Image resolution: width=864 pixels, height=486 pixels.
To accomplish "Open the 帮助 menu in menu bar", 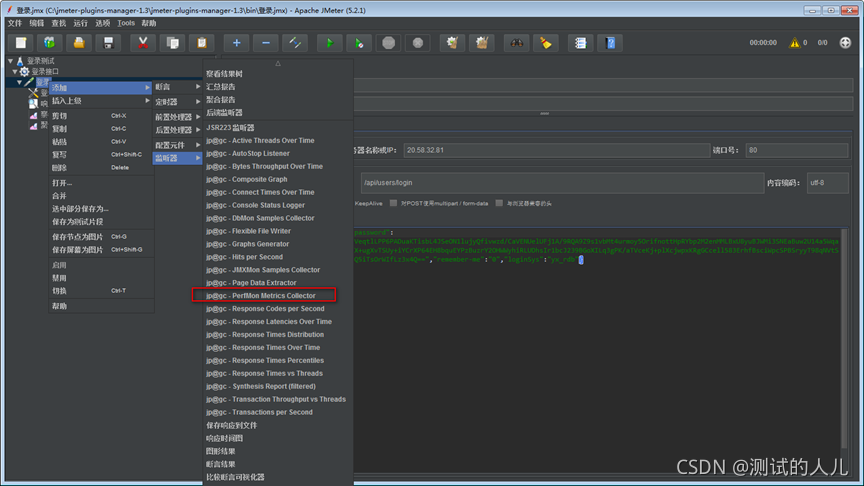I will [149, 23].
